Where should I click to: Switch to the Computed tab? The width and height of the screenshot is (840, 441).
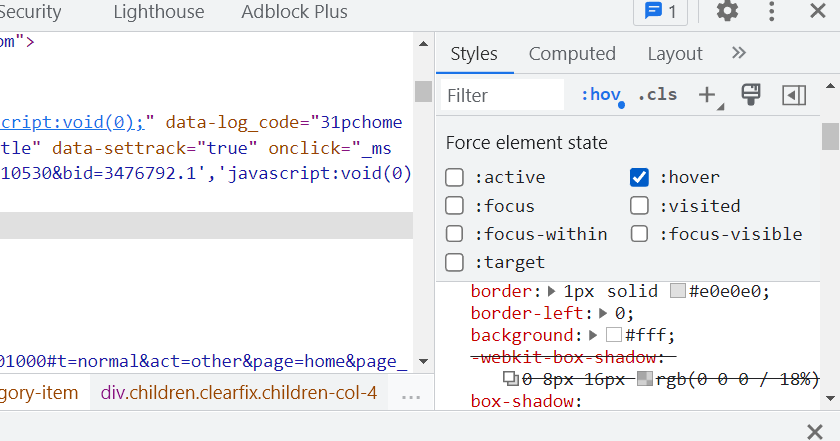(x=572, y=54)
